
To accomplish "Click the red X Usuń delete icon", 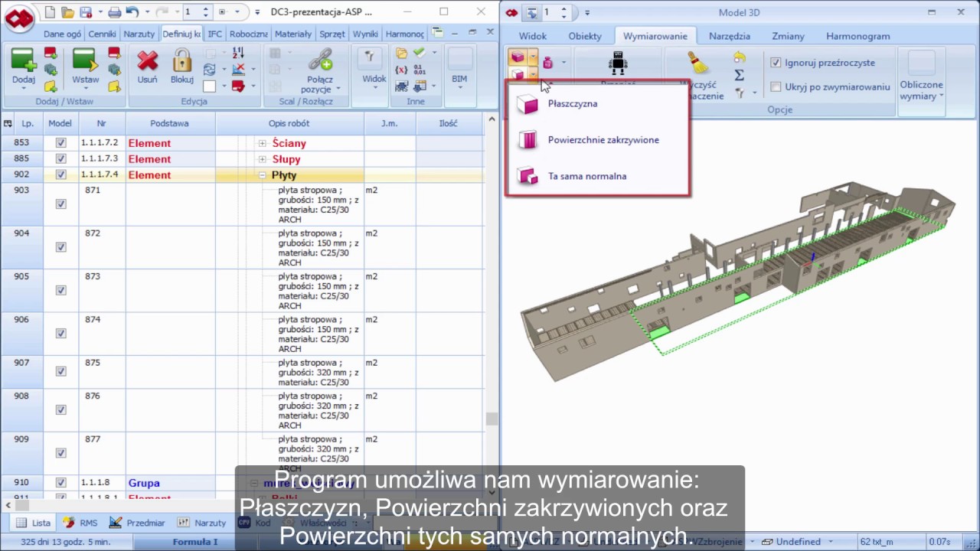I will [x=147, y=60].
